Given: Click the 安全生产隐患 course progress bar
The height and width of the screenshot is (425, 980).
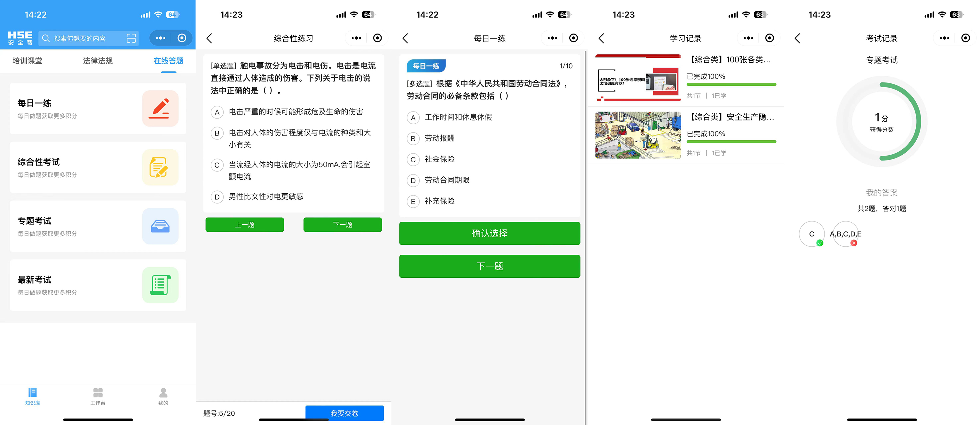Looking at the screenshot, I should [731, 142].
